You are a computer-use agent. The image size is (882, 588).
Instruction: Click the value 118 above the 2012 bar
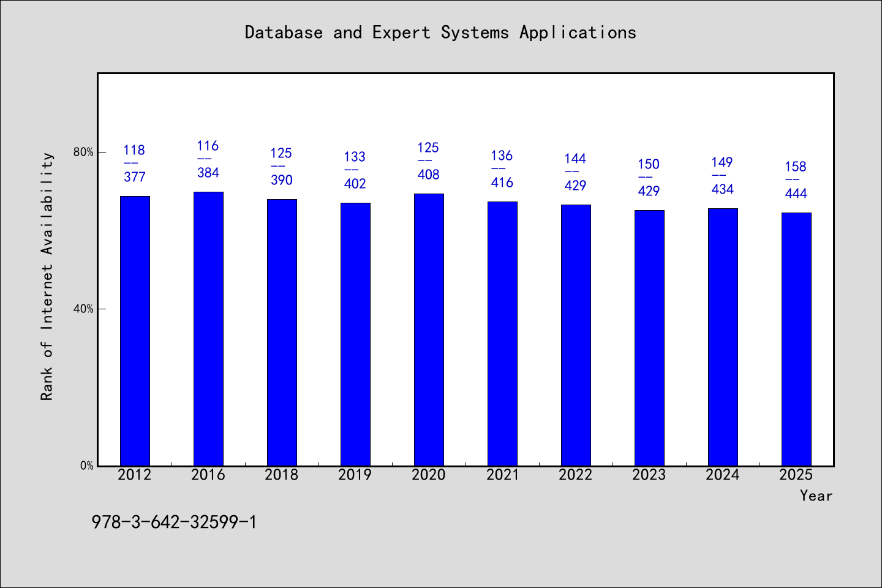pos(134,150)
